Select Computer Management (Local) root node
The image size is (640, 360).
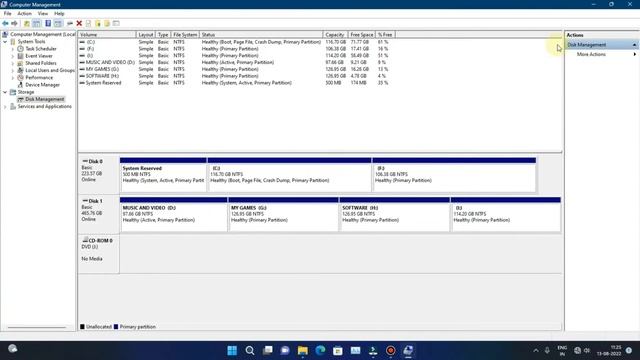click(x=43, y=34)
